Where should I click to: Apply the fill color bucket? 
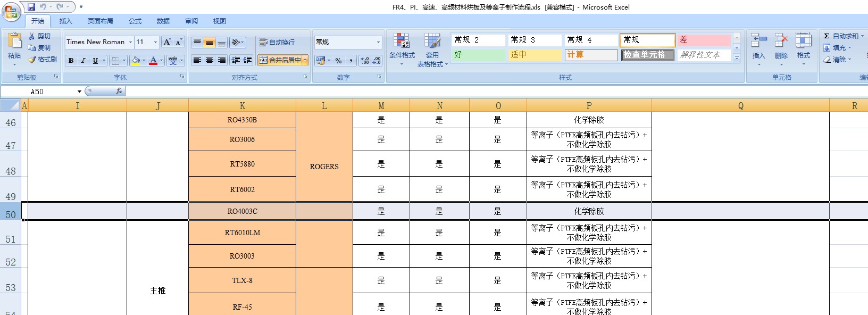tap(136, 61)
